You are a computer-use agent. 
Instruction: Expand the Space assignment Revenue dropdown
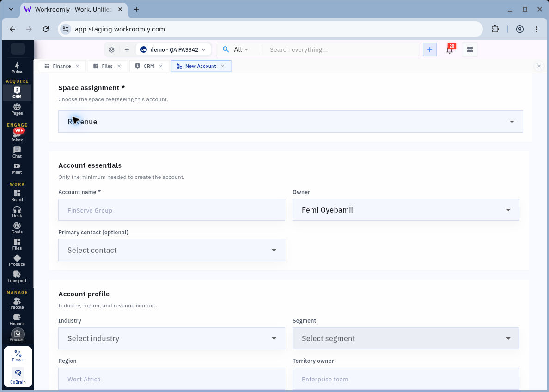pos(291,122)
